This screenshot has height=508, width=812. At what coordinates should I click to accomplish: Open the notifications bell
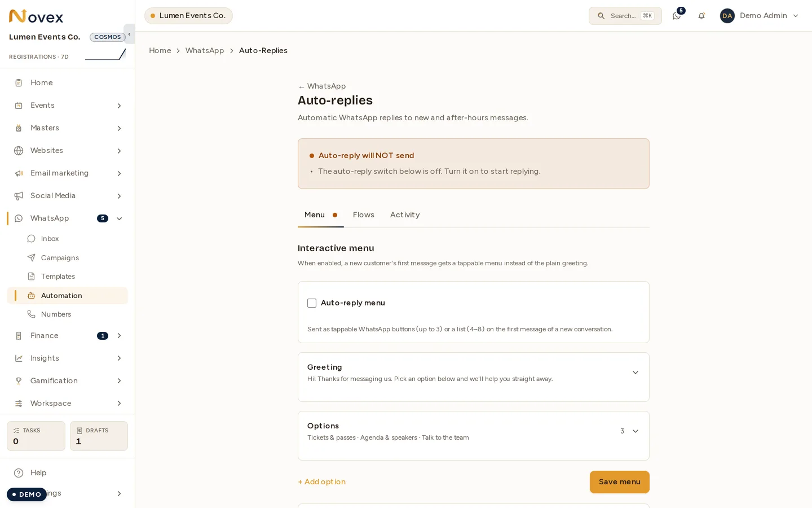coord(701,16)
